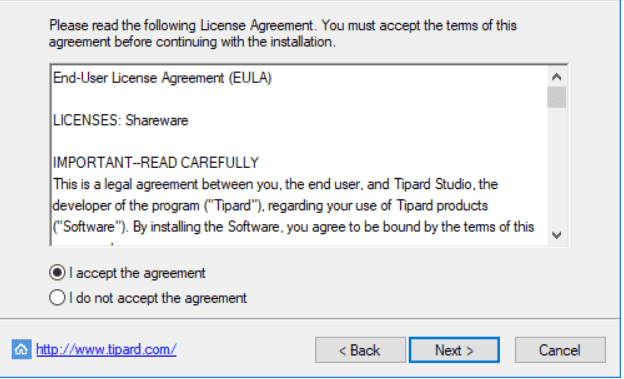Select the 'I do not accept the agreement' radio button

[x=57, y=297]
